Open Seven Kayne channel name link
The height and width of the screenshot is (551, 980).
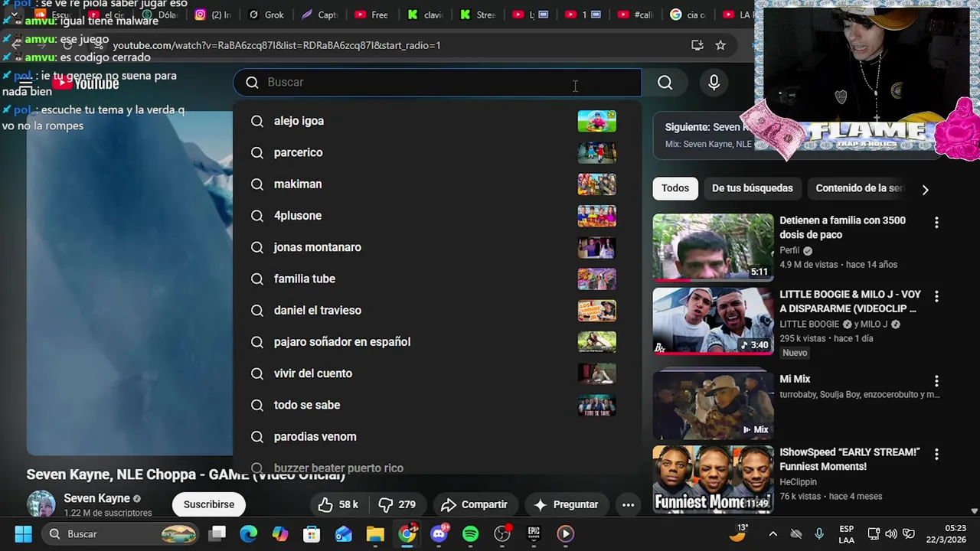[x=97, y=498]
